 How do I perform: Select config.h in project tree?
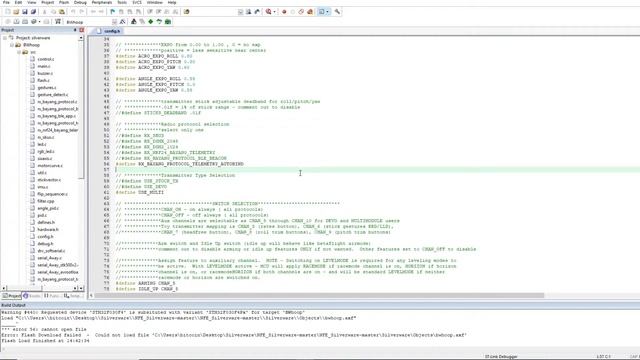45,237
